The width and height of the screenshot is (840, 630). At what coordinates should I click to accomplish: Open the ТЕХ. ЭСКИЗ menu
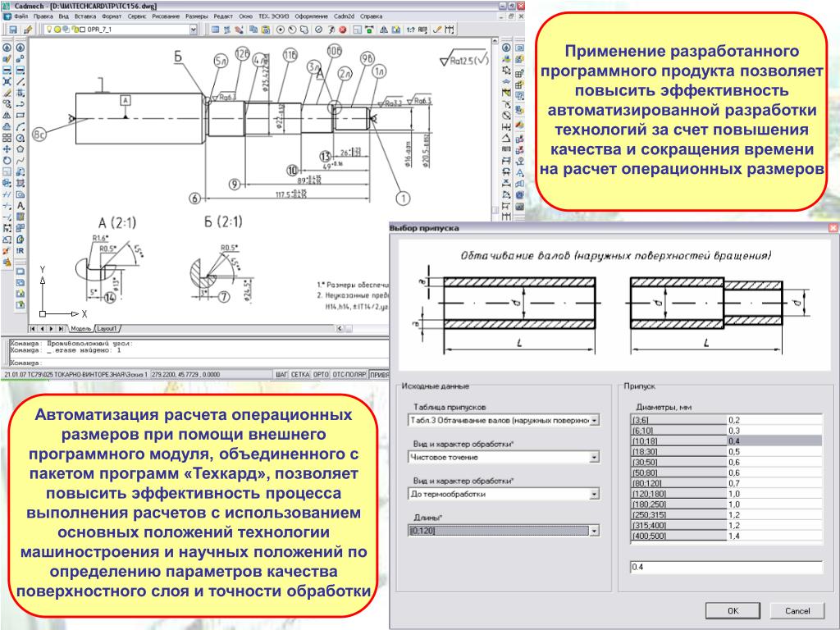pyautogui.click(x=273, y=16)
